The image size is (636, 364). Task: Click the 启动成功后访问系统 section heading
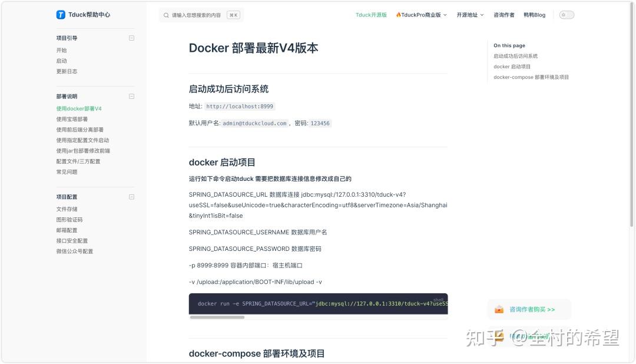coord(228,89)
